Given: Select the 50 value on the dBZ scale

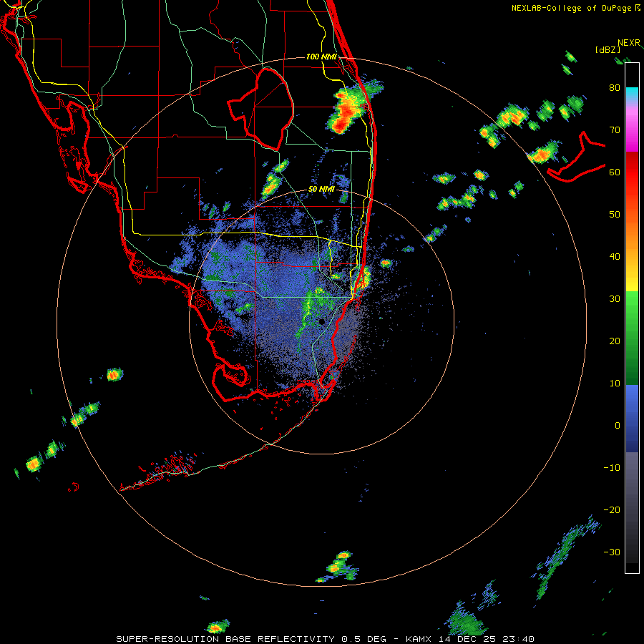Looking at the screenshot, I should pos(615,215).
